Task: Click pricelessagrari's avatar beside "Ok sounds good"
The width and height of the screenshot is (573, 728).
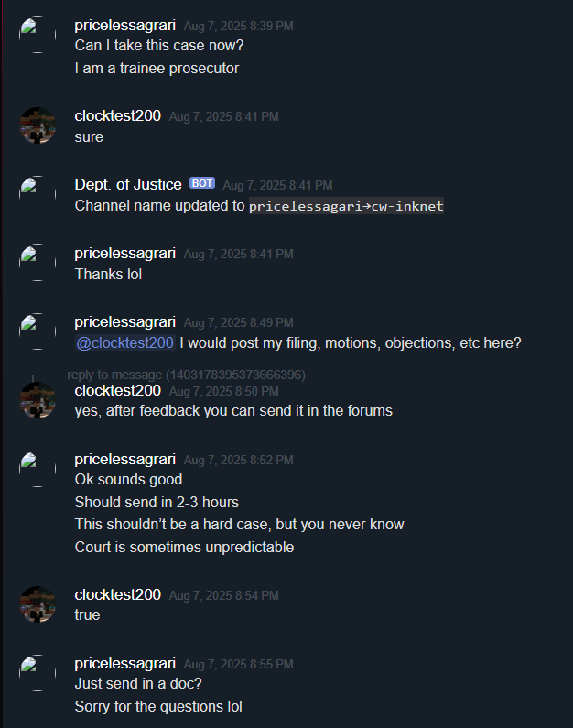Action: 38,469
